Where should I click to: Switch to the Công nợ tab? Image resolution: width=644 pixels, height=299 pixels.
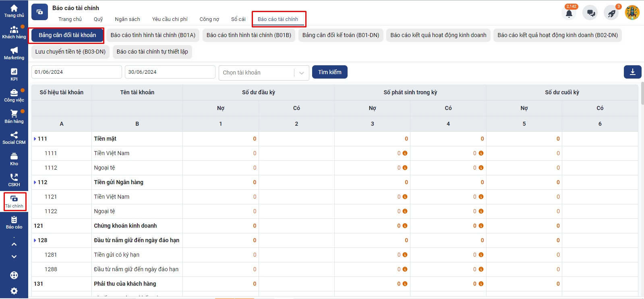coord(209,19)
